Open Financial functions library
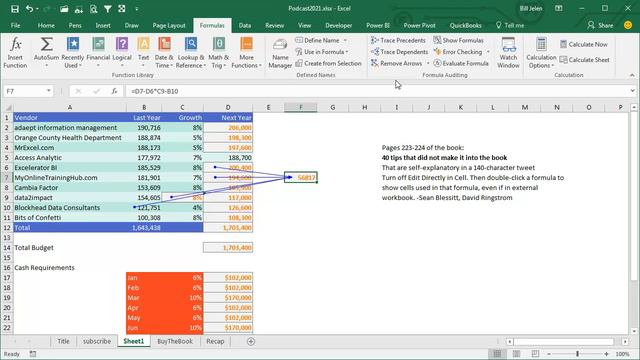 98,52
